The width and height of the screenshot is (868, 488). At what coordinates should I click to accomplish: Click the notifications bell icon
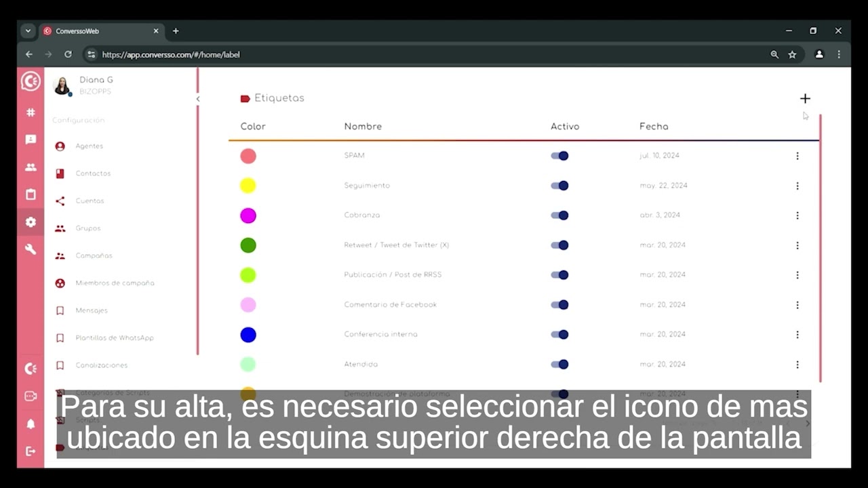click(x=31, y=424)
